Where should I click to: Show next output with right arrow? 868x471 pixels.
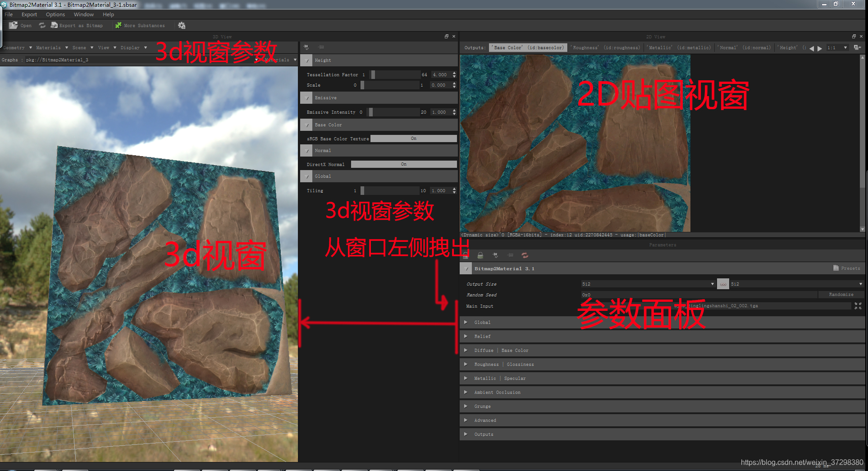(x=820, y=48)
